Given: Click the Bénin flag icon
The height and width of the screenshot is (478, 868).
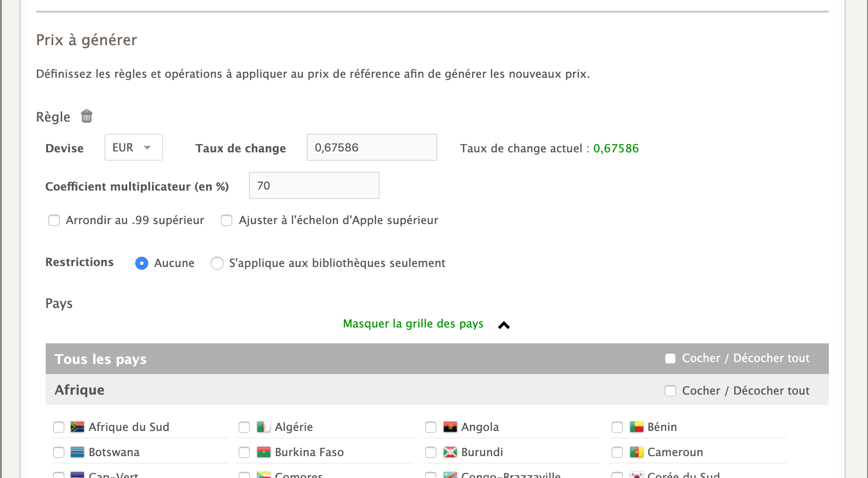Looking at the screenshot, I should [x=636, y=427].
